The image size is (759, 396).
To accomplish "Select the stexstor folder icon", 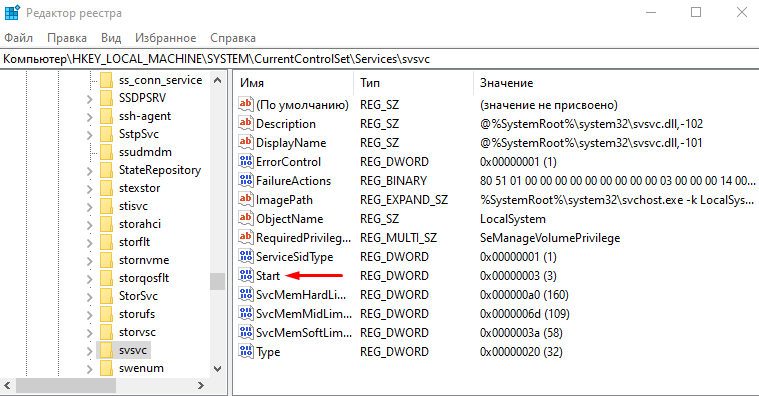I will [x=106, y=188].
